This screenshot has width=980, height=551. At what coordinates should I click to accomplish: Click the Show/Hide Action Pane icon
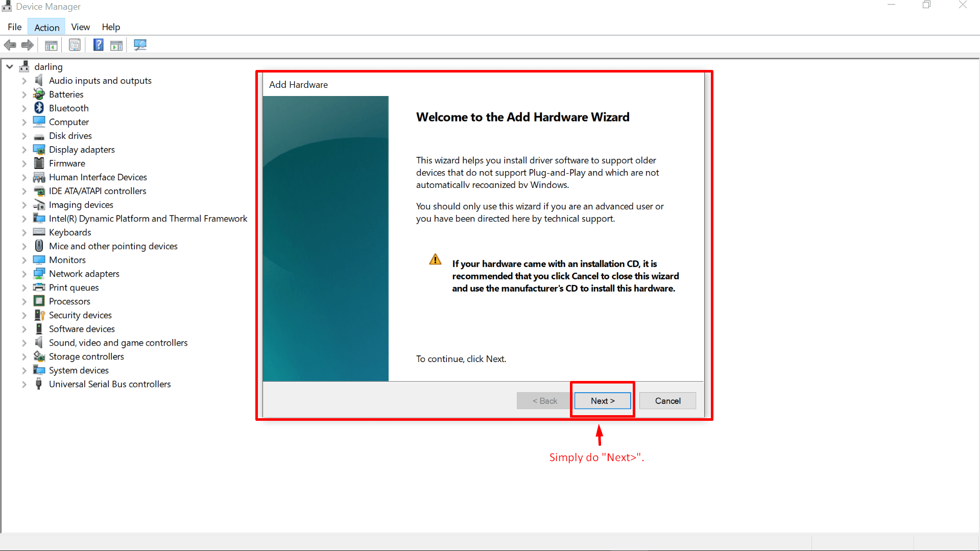click(x=116, y=45)
